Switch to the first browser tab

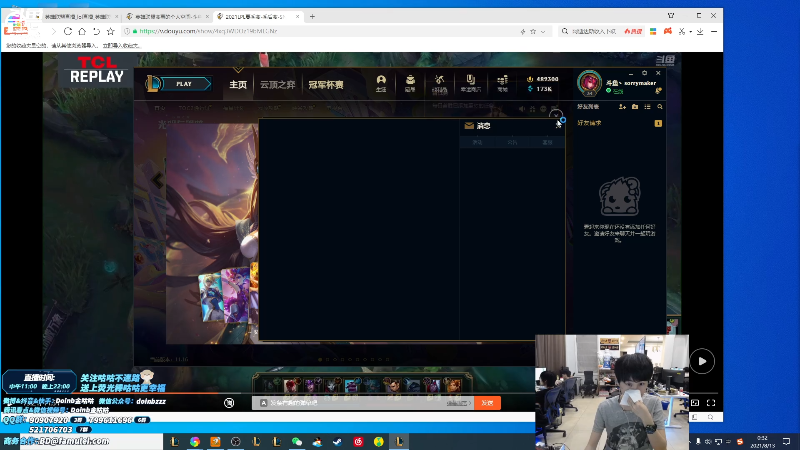tap(77, 16)
